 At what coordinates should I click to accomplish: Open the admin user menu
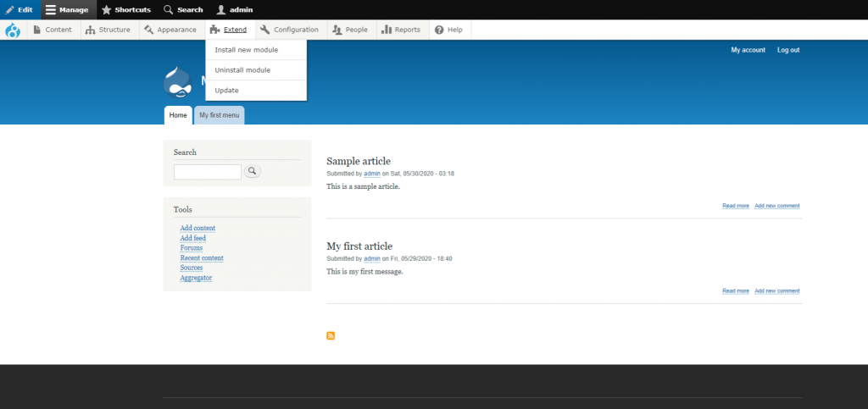tap(236, 9)
